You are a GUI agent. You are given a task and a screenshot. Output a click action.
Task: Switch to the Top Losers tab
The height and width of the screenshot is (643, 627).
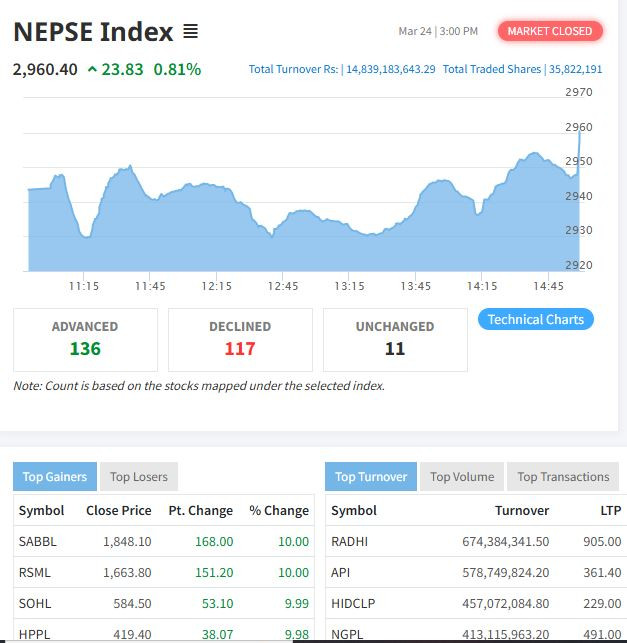click(139, 477)
